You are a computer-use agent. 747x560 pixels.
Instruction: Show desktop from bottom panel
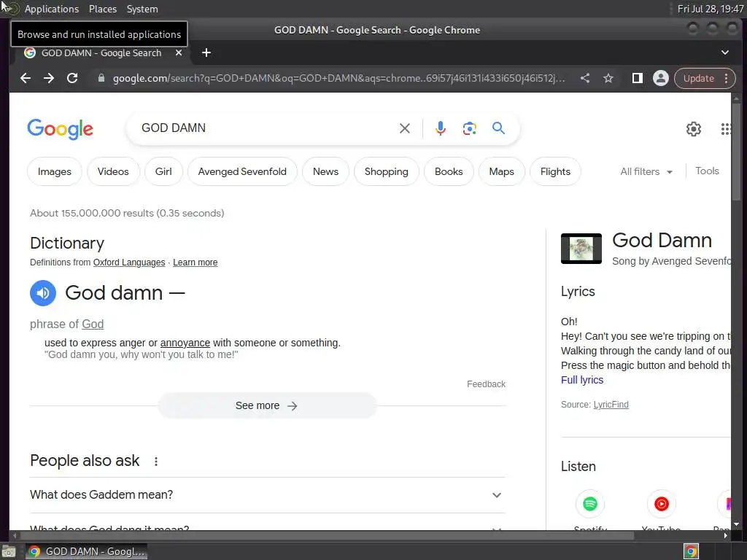coord(9,551)
